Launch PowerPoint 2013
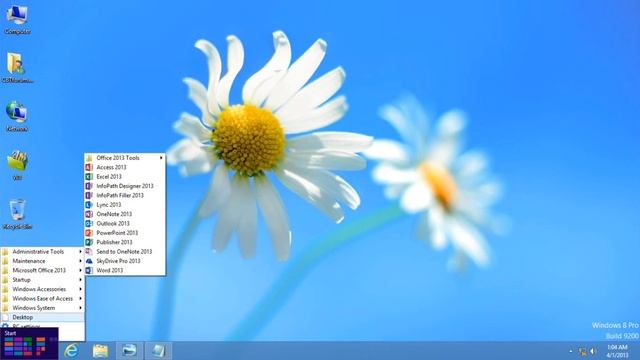 coord(125,233)
